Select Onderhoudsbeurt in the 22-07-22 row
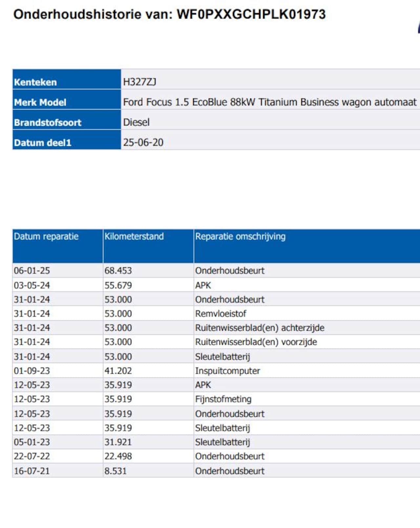This screenshot has width=420, height=528. click(230, 456)
